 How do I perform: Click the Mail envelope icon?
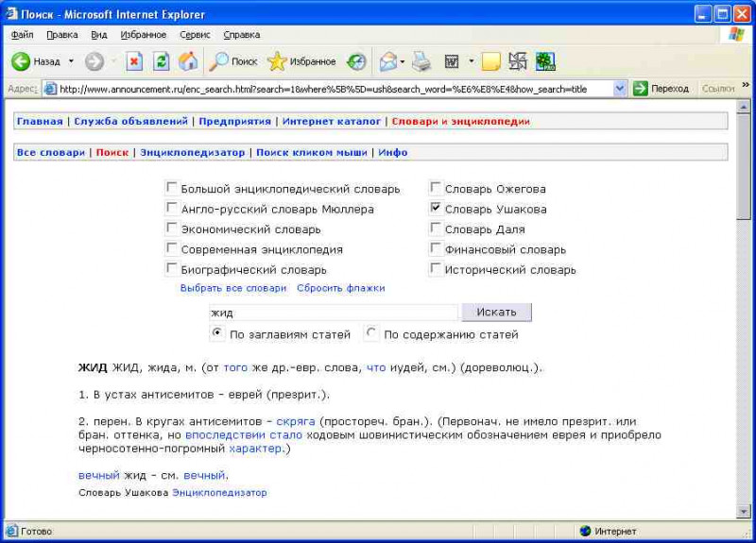click(x=388, y=61)
